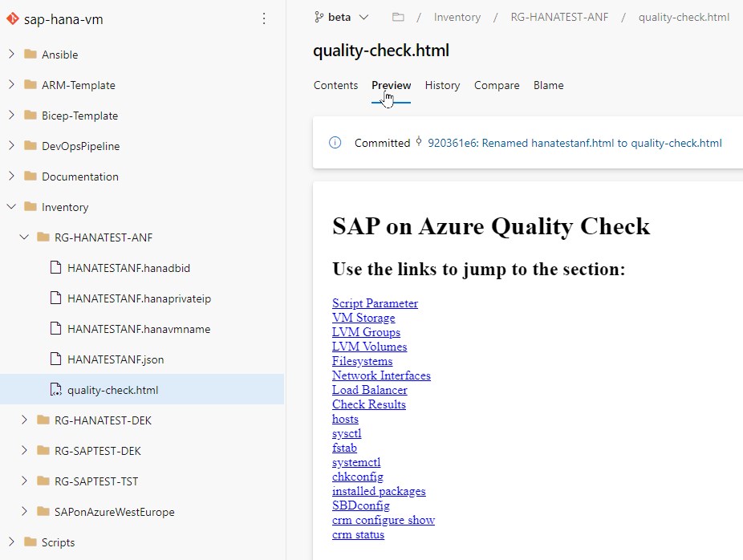Click the Ansible folder icon
Image resolution: width=743 pixels, height=560 pixels.
point(30,54)
